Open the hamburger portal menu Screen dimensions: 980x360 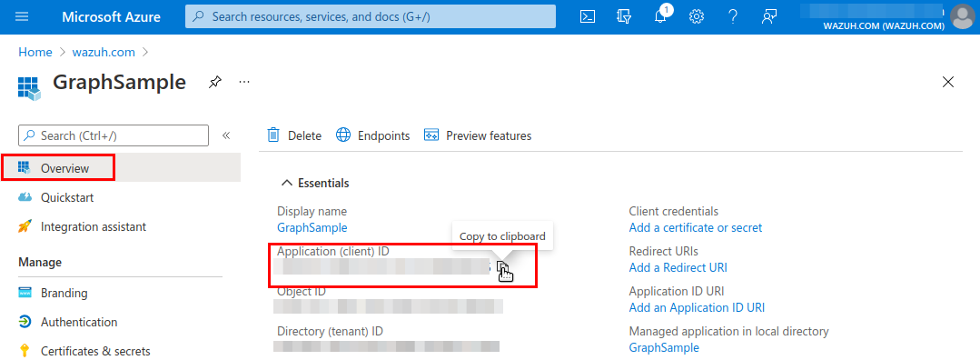coord(22,17)
